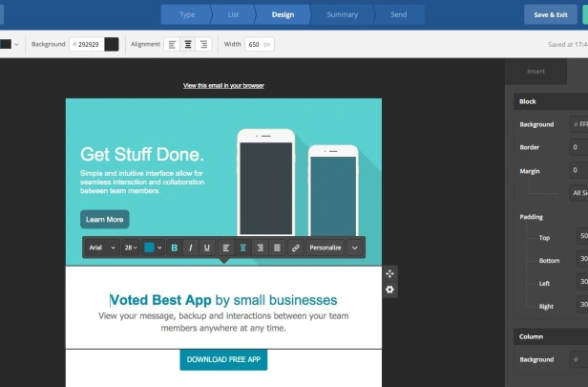The width and height of the screenshot is (588, 387).
Task: Set email alignment to right
Action: point(203,44)
